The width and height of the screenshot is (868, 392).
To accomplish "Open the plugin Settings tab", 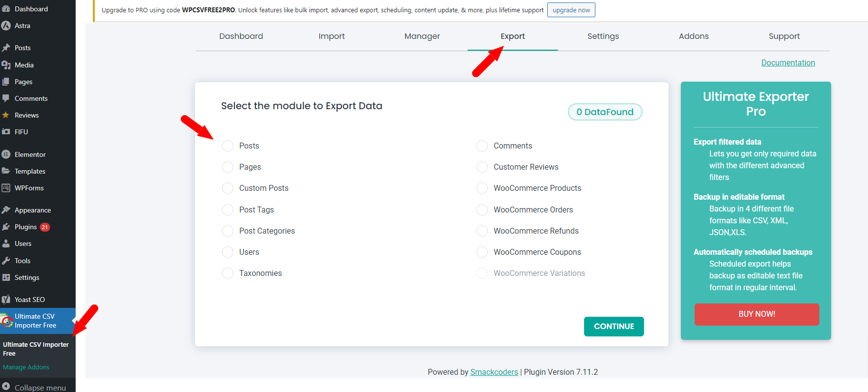I will pyautogui.click(x=603, y=36).
